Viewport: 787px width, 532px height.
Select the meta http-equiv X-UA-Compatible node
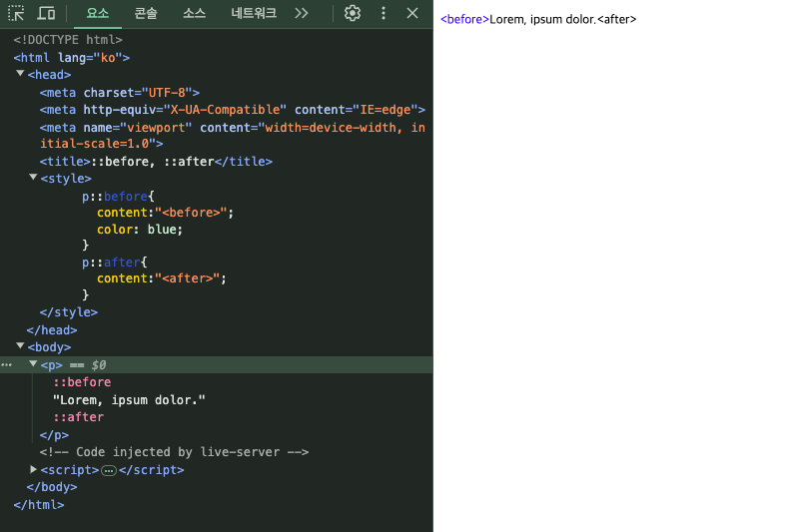(233, 110)
